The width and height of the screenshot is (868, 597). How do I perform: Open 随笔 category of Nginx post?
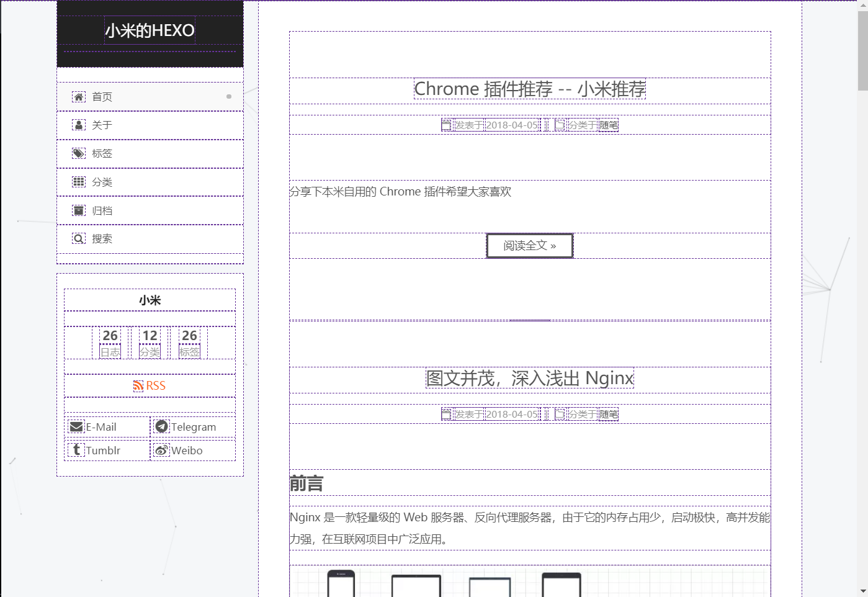[609, 414]
